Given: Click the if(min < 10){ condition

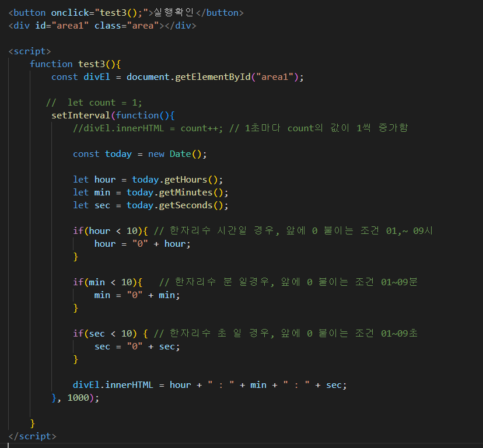Looking at the screenshot, I should 108,282.
